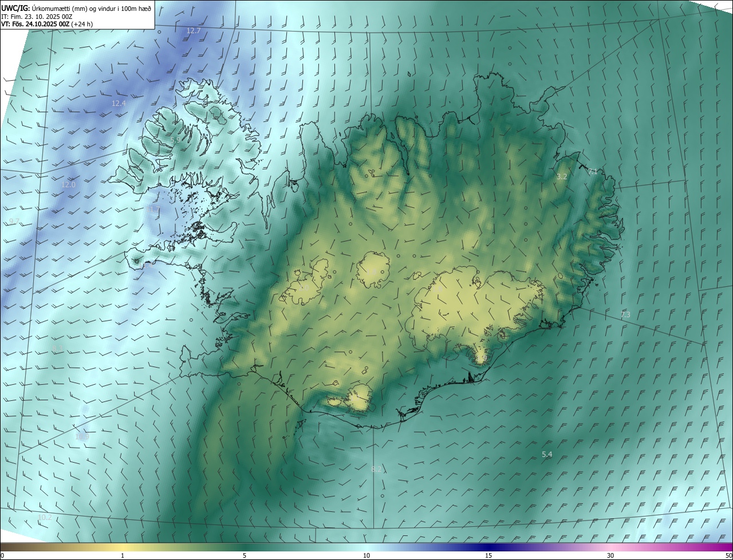Click the 12.7 precipitation value label
Viewport: 733px width, 560px height.
tap(194, 31)
